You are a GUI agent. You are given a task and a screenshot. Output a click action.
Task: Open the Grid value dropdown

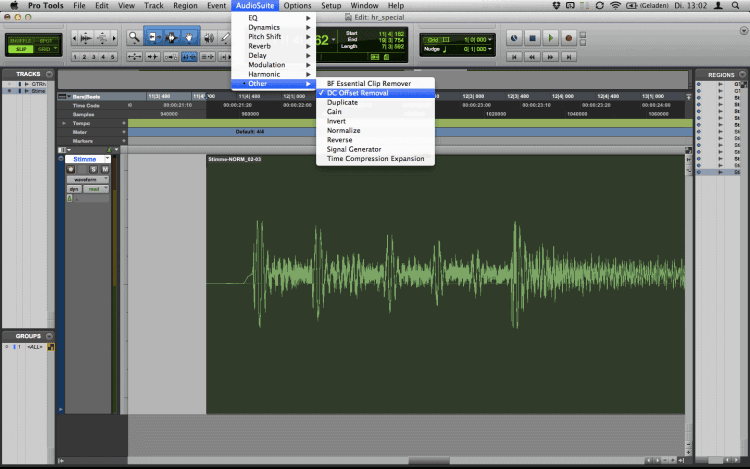pos(490,40)
